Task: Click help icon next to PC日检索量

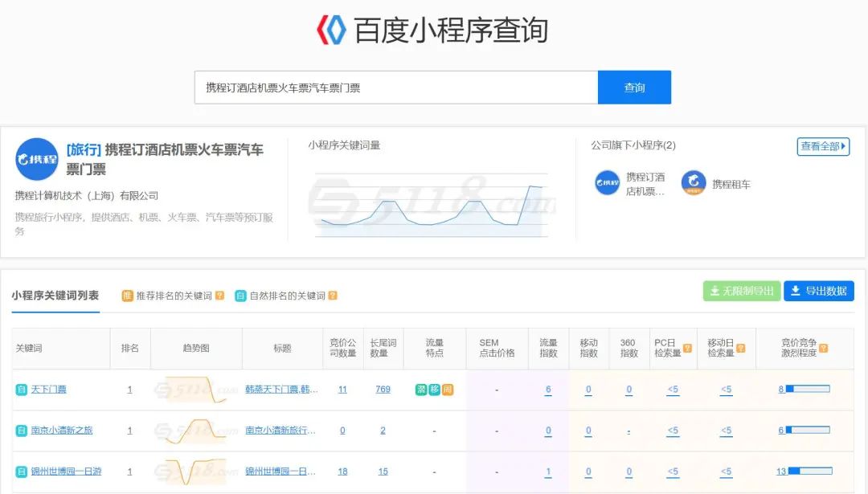Action: pos(687,348)
